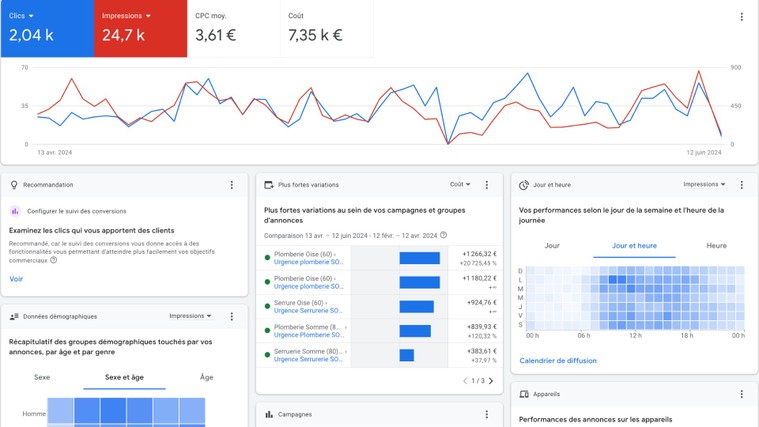Click the help icon after 'commerciaux'
Viewport: 759px width, 427px height.
tap(54, 260)
